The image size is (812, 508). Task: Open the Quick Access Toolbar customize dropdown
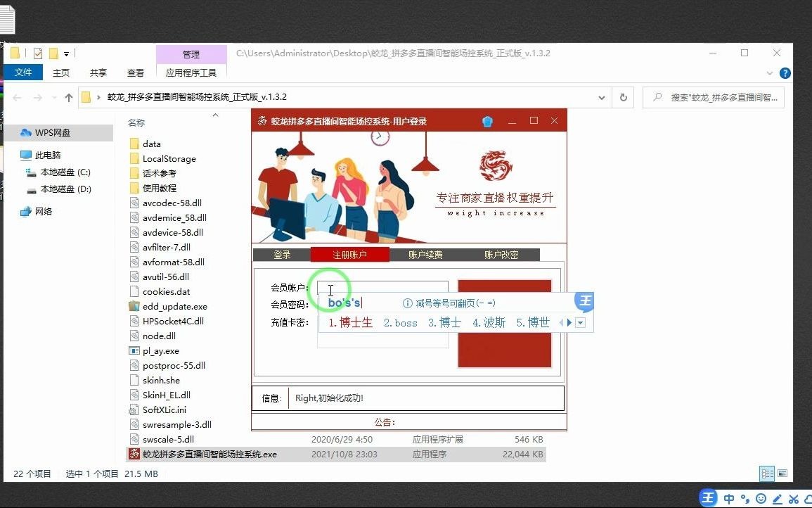pyautogui.click(x=67, y=53)
